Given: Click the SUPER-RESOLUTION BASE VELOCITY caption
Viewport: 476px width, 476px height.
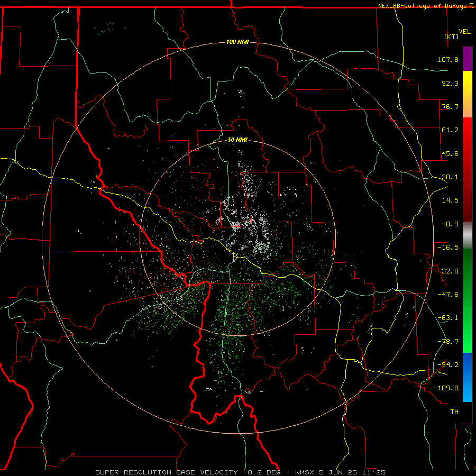Looking at the screenshot, I should click(167, 472).
